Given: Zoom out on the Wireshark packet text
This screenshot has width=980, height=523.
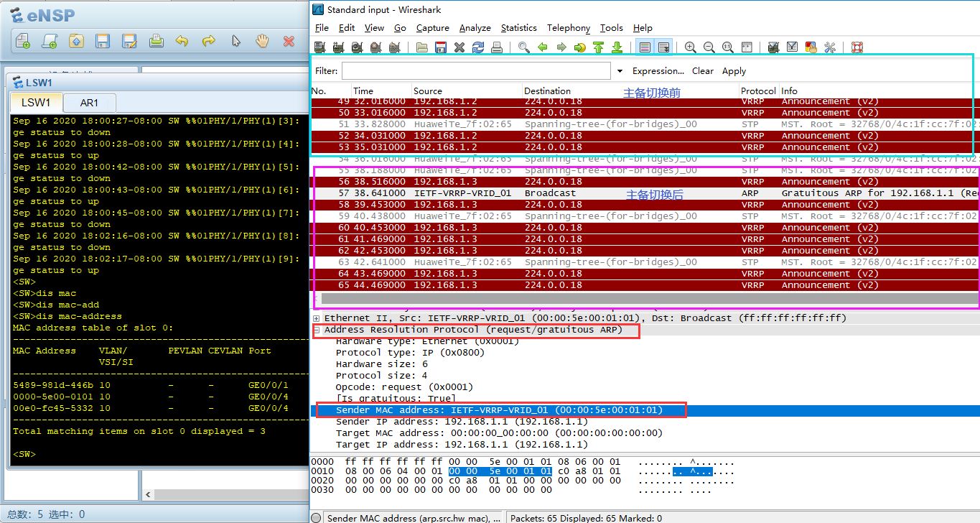Looking at the screenshot, I should click(709, 47).
